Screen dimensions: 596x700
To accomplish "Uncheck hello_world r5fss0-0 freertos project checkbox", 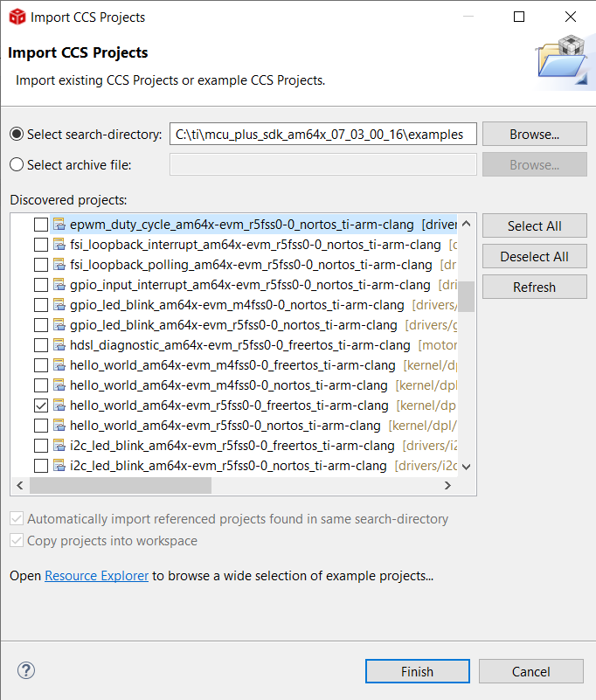I will 41,405.
